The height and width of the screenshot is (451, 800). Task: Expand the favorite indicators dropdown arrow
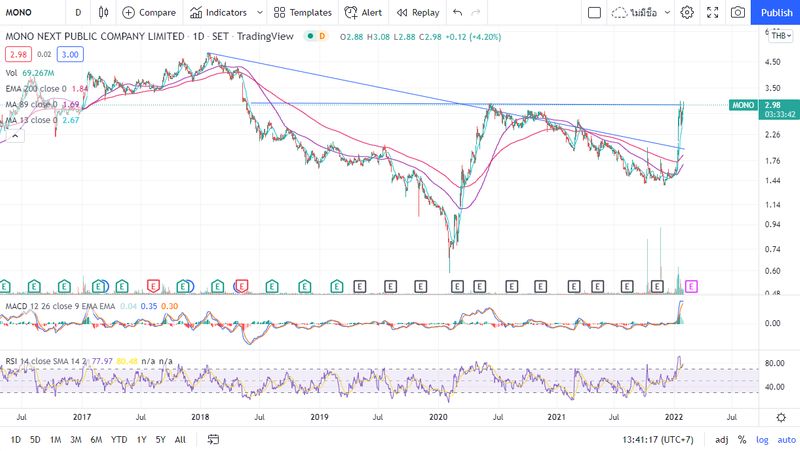(x=260, y=12)
